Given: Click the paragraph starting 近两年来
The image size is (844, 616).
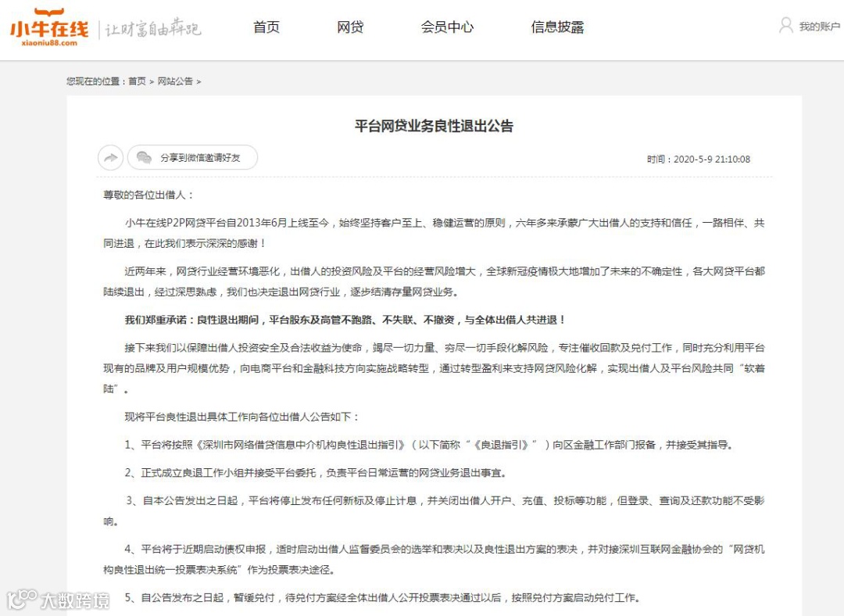Looking at the screenshot, I should pos(434,281).
